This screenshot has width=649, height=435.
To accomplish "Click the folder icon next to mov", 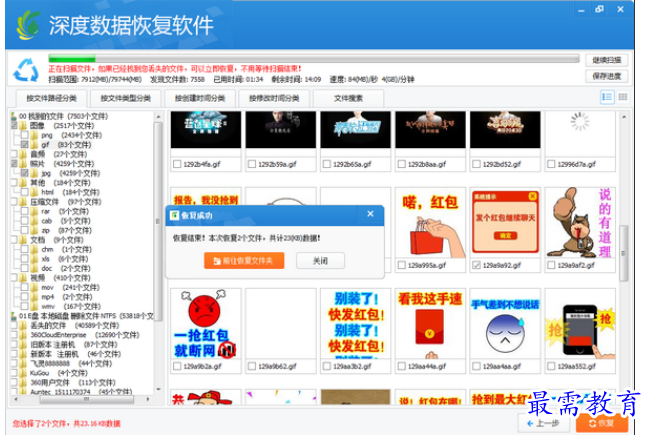I will [x=35, y=288].
